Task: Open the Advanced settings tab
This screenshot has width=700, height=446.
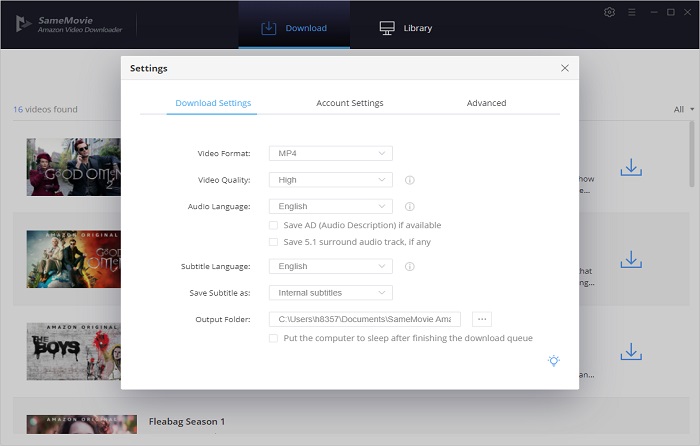Action: [486, 103]
